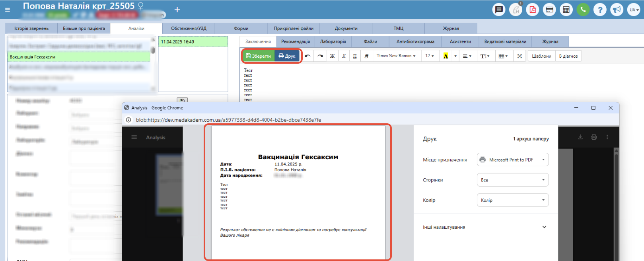Open Прикріплені файли tab
This screenshot has width=644, height=261.
[294, 28]
